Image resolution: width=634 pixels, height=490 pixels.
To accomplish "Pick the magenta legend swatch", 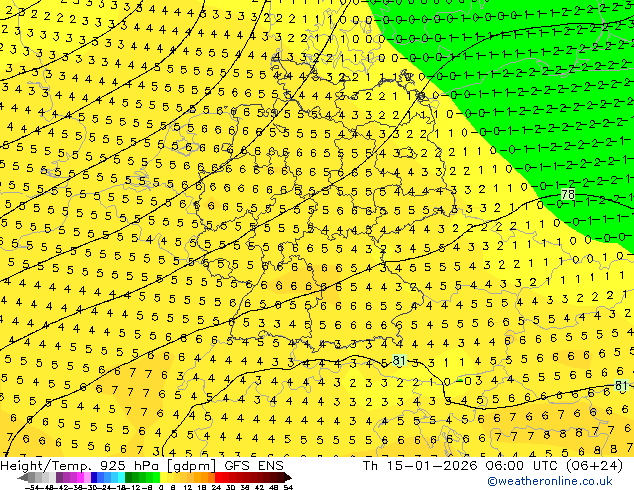I will click(80, 477).
